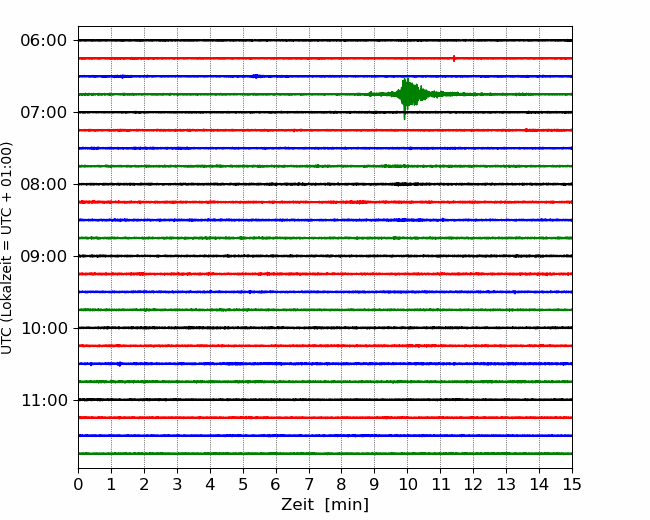Click the x-axis tick label 10

tap(407, 484)
